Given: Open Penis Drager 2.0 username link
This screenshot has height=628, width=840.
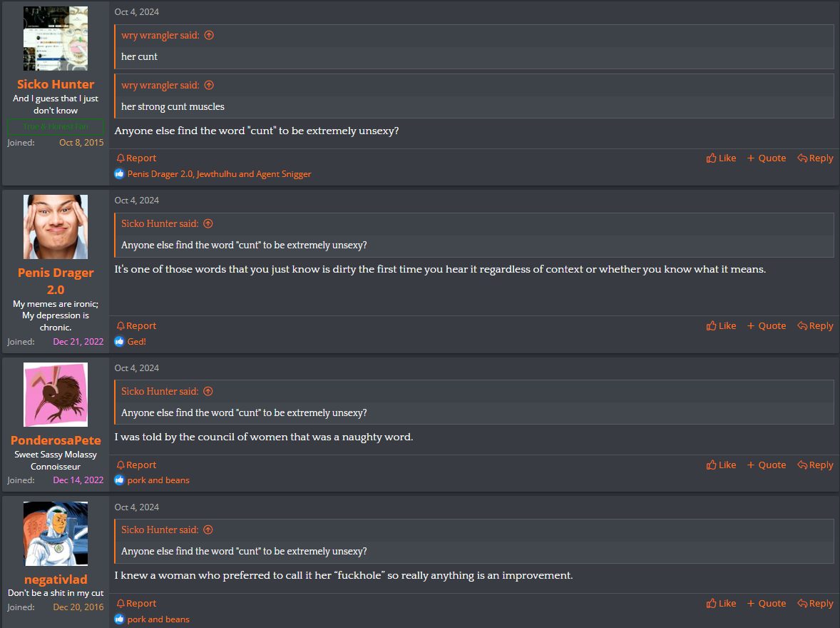Looking at the screenshot, I should [56, 281].
